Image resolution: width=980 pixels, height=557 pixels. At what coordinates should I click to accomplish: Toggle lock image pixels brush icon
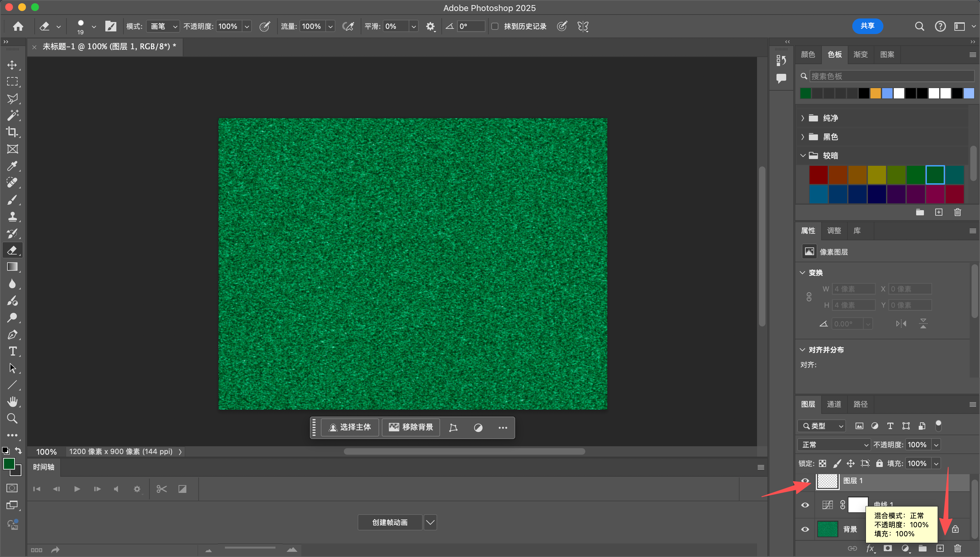point(837,463)
